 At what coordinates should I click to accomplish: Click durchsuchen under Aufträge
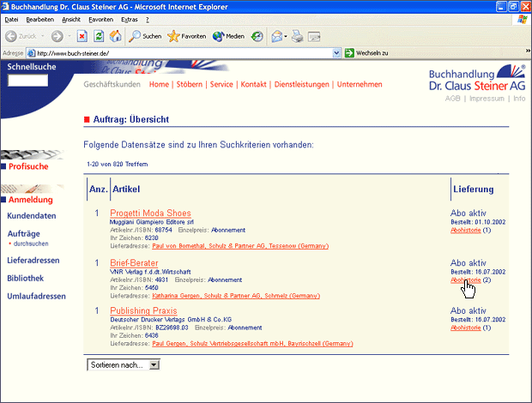[x=31, y=244]
